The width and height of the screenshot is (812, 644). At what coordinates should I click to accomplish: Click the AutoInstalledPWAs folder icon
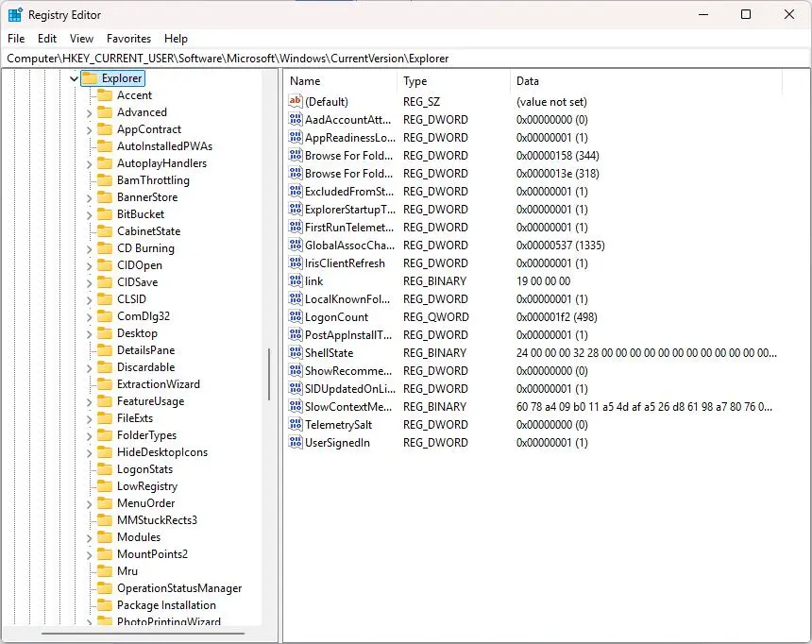[x=105, y=146]
